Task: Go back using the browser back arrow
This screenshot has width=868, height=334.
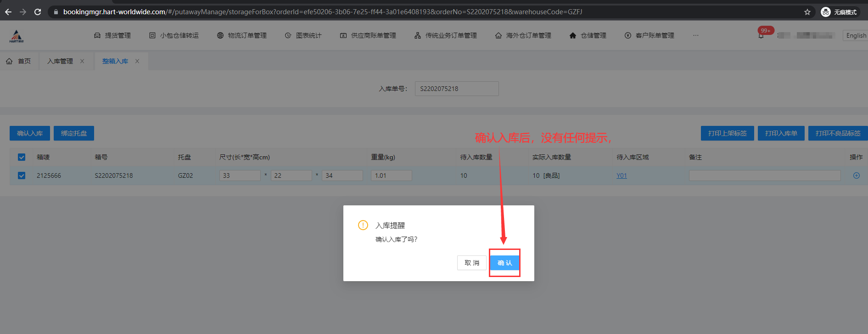Action: tap(8, 12)
